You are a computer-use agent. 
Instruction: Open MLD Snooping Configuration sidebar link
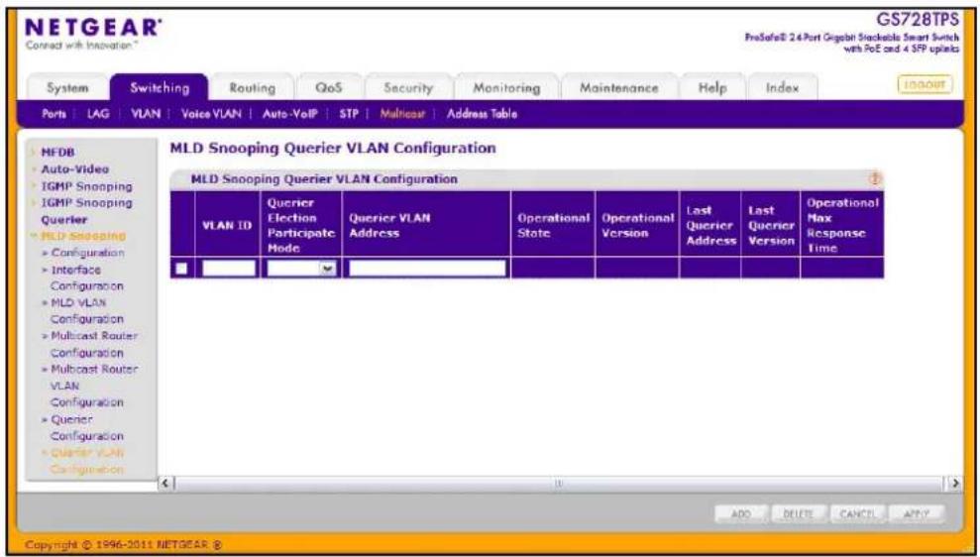click(x=87, y=253)
